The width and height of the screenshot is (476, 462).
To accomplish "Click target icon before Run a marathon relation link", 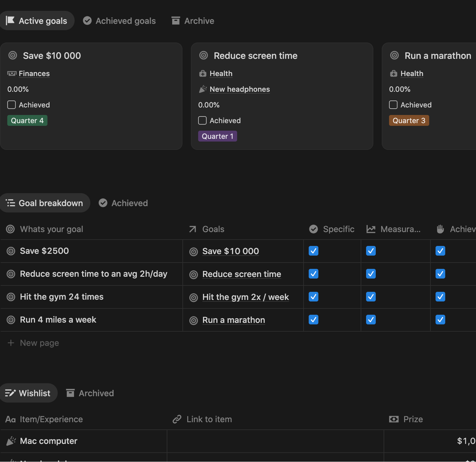I will [194, 320].
